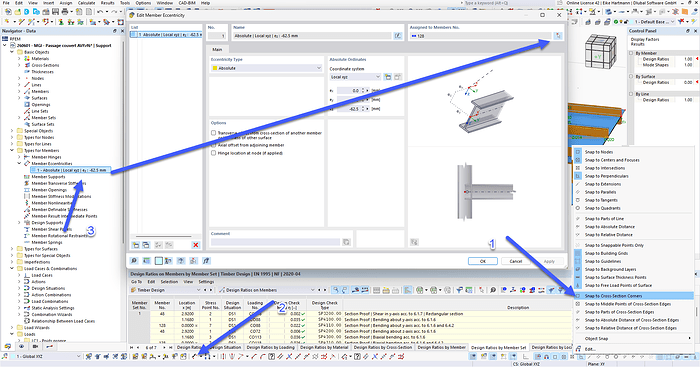Click the Navigator data tab icon at bottom
The width and height of the screenshot is (700, 367).
pos(8,346)
